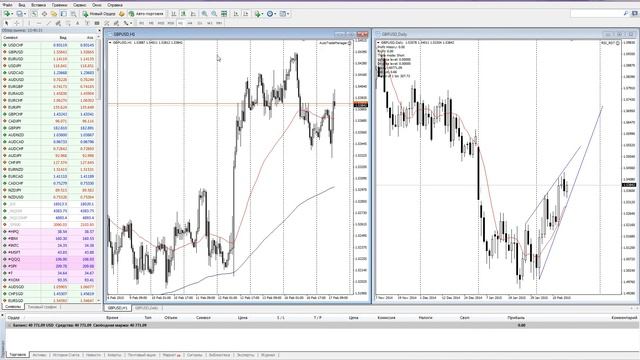Toggle chart auto scroll
The image size is (640, 360).
236,13
